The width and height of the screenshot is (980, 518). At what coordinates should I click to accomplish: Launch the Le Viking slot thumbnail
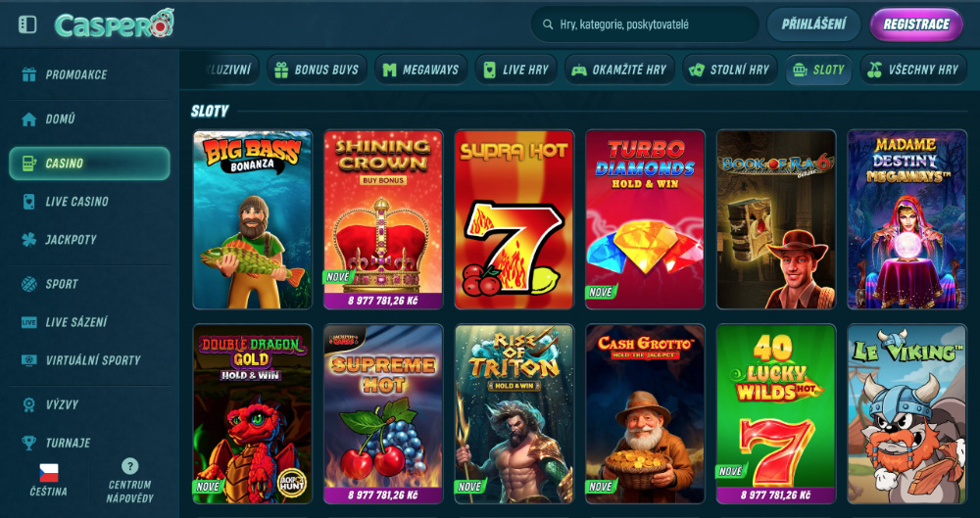(x=906, y=413)
